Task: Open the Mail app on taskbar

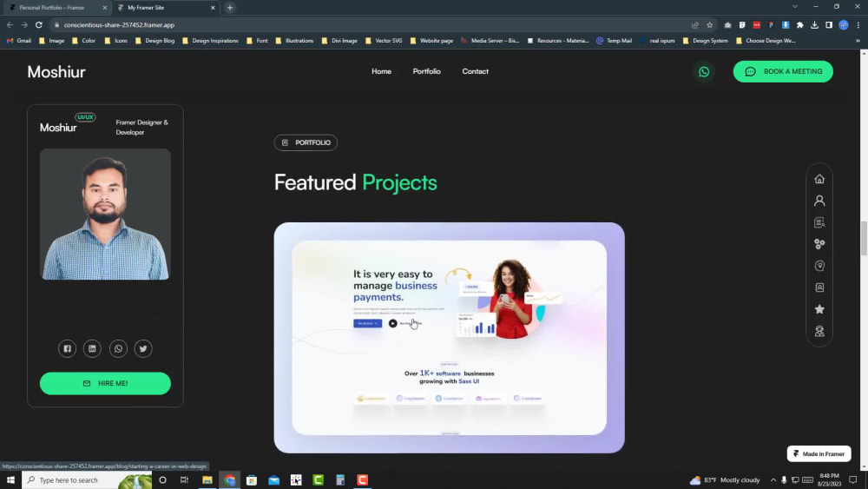Action: pos(274,480)
